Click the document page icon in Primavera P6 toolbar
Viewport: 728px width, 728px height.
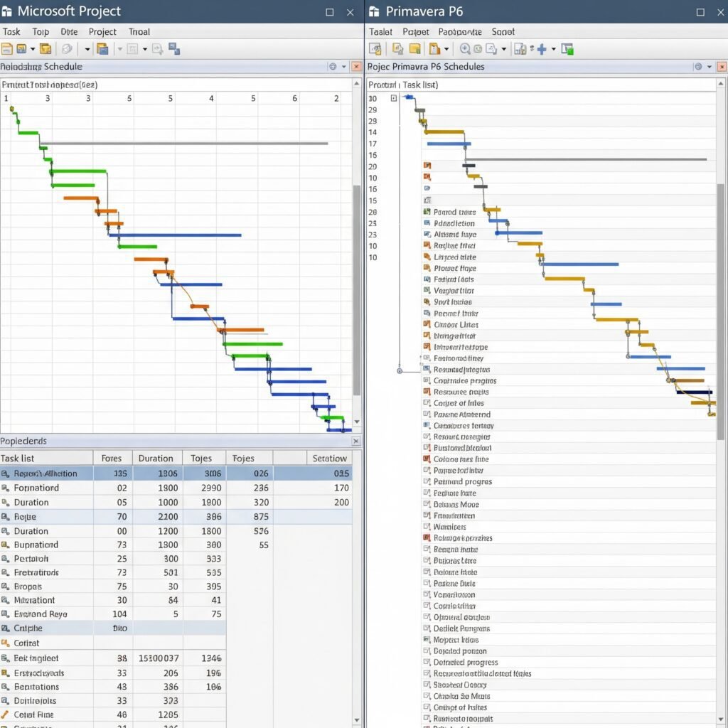(491, 49)
